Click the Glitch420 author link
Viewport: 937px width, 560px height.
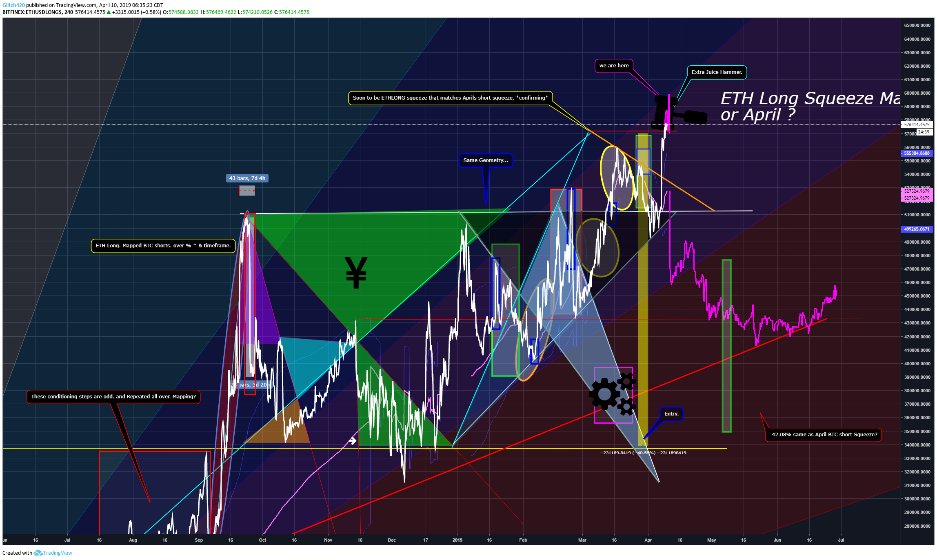[13, 5]
